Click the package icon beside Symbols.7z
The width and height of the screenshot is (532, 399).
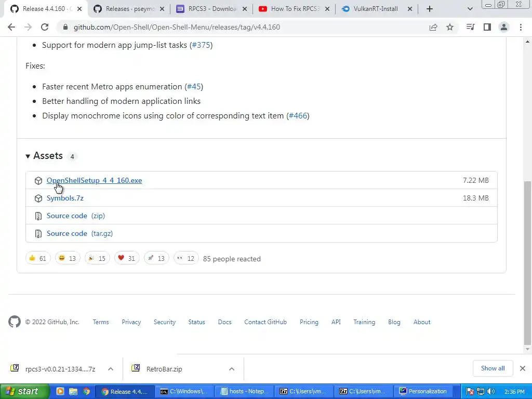[38, 198]
